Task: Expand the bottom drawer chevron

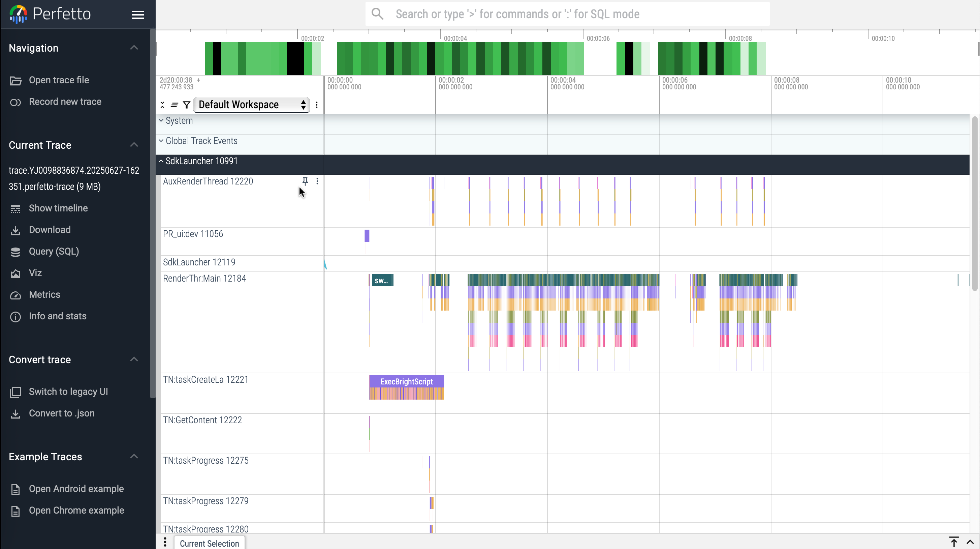Action: pyautogui.click(x=970, y=542)
